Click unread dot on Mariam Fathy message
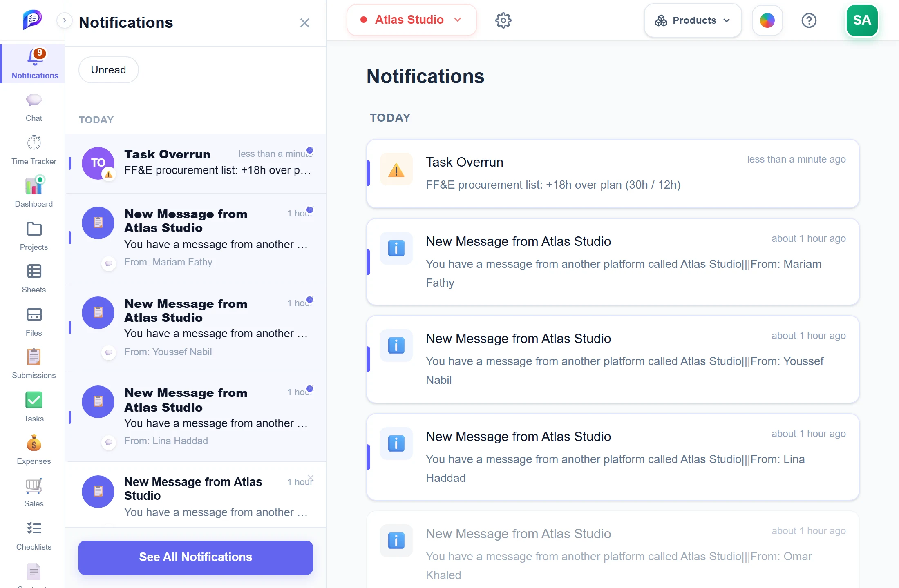The image size is (899, 588). coord(310,210)
